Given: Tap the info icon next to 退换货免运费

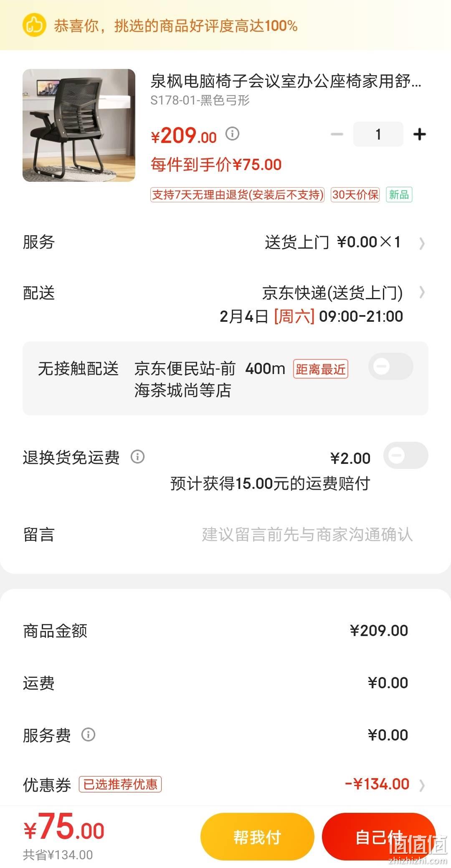Looking at the screenshot, I should tap(138, 457).
